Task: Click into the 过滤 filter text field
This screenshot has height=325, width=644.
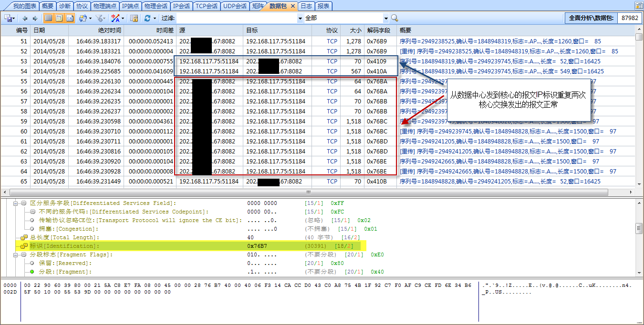Action: click(236, 18)
